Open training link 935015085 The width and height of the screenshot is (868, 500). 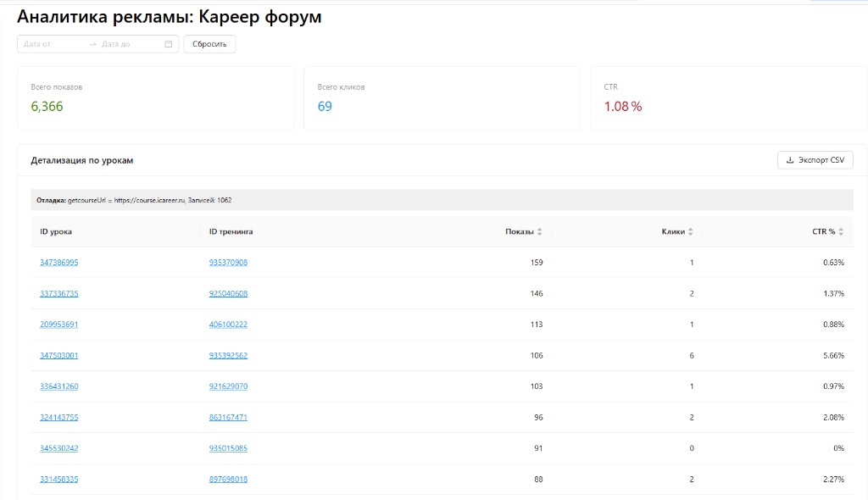(x=228, y=448)
